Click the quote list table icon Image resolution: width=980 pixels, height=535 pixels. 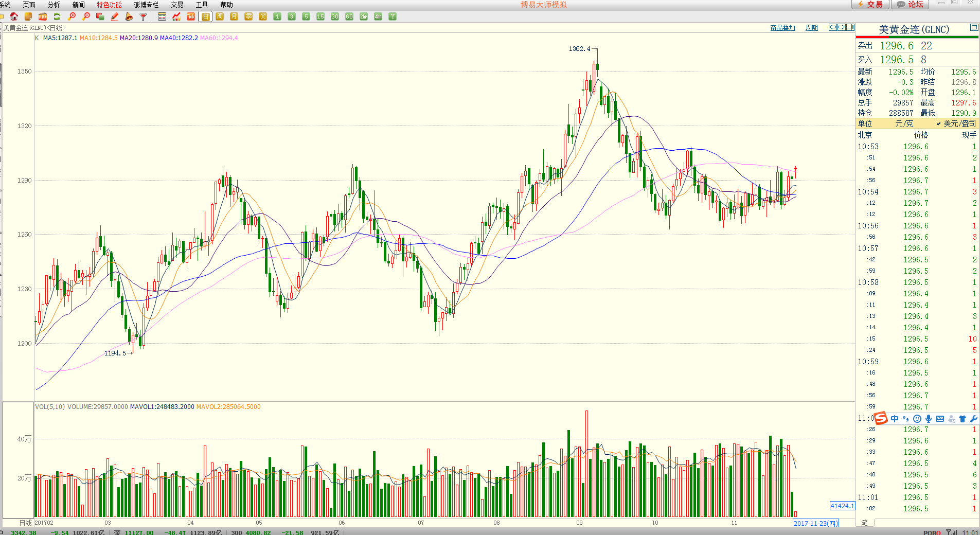(x=162, y=16)
